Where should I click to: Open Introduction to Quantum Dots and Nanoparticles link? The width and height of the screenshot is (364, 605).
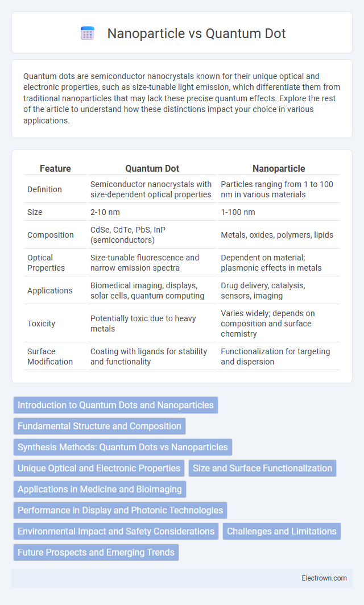115,405
